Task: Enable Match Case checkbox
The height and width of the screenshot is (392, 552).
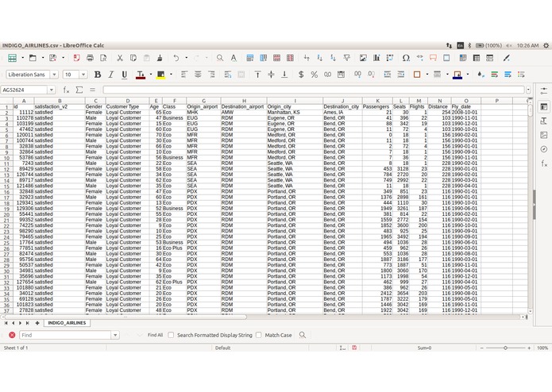Action: pyautogui.click(x=259, y=335)
